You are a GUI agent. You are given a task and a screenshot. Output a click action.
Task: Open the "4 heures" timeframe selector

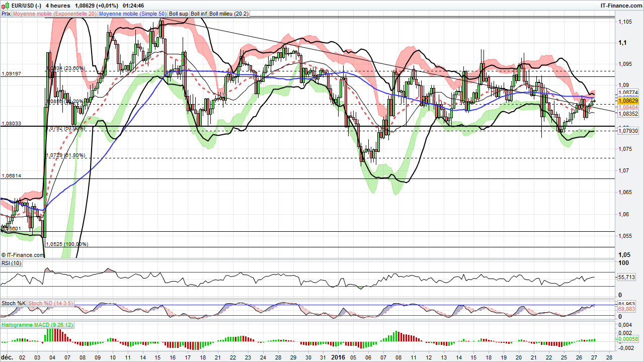point(58,4)
